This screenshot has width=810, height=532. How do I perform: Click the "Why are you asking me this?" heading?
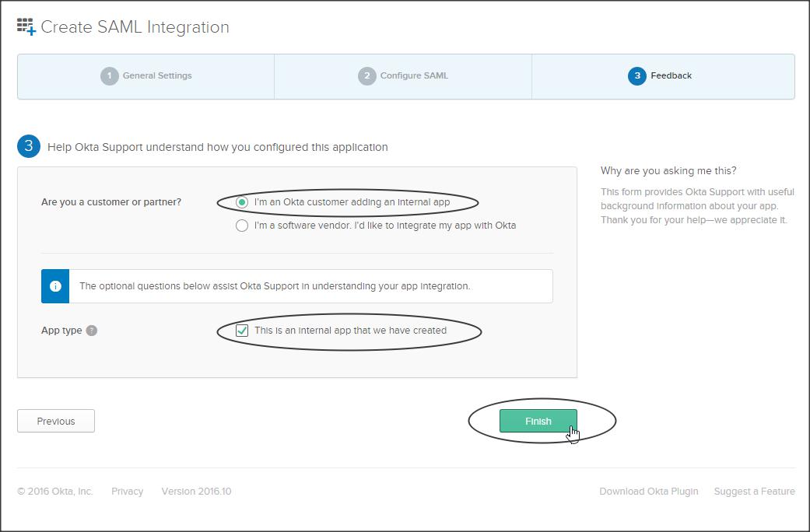tap(668, 170)
